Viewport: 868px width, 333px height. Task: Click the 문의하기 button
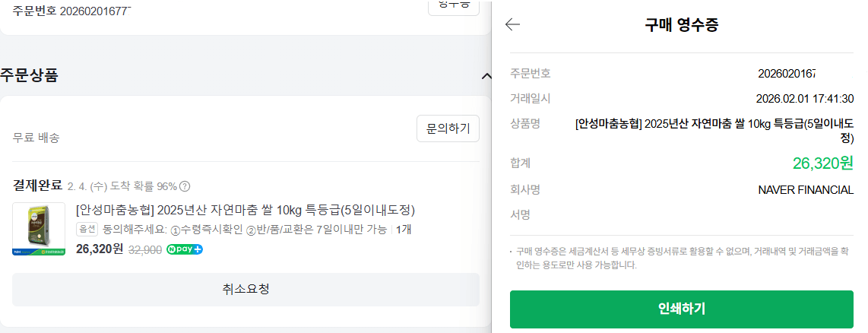pyautogui.click(x=448, y=128)
